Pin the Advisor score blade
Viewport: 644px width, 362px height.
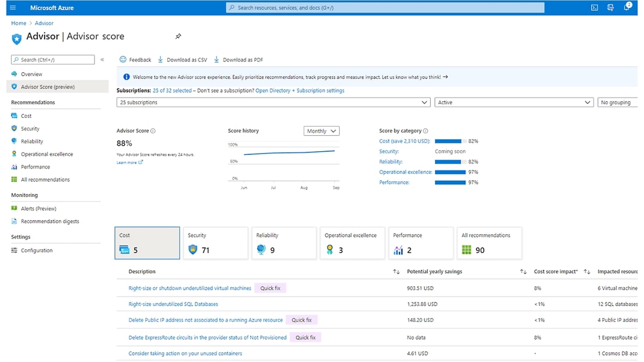(x=178, y=36)
